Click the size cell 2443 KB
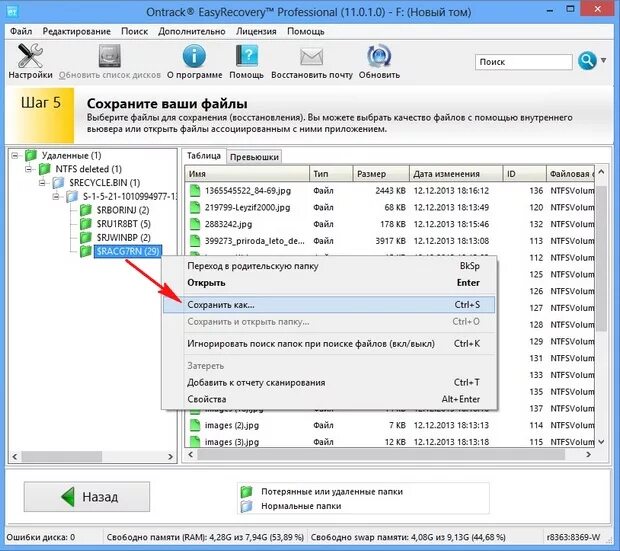The height and width of the screenshot is (551, 620). [390, 191]
